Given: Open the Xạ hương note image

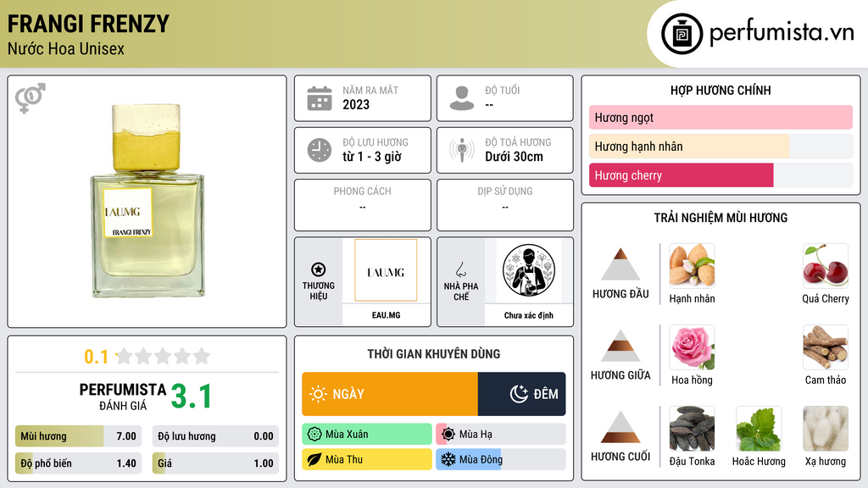Looking at the screenshot, I should [826, 428].
